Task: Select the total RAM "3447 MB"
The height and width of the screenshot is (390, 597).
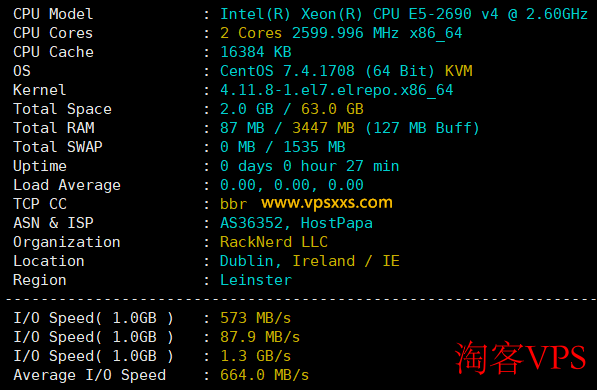Action: [323, 128]
